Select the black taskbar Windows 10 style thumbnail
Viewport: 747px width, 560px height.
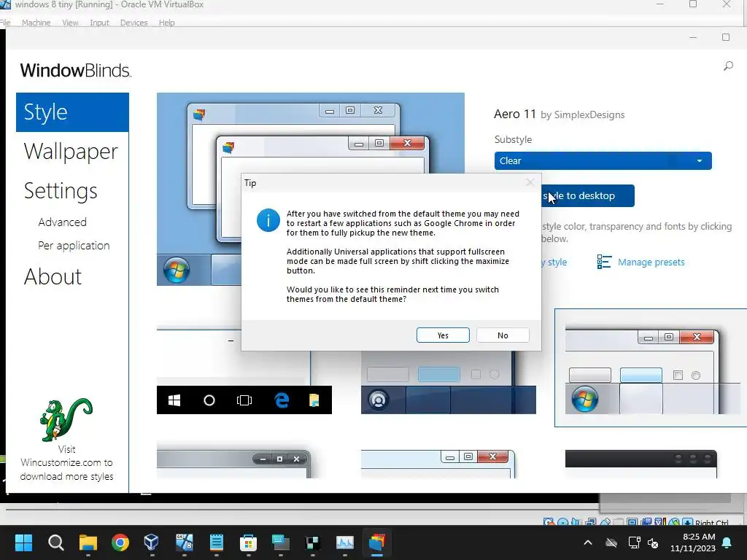(244, 371)
